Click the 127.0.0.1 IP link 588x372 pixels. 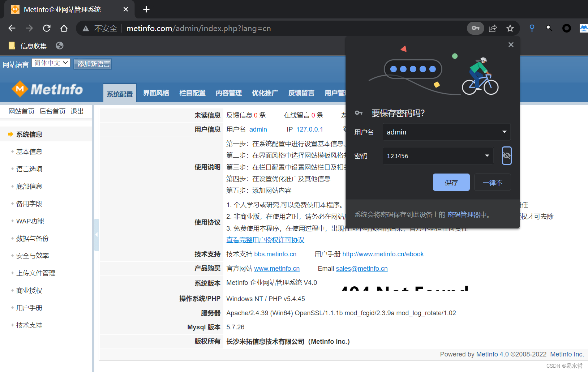click(310, 129)
